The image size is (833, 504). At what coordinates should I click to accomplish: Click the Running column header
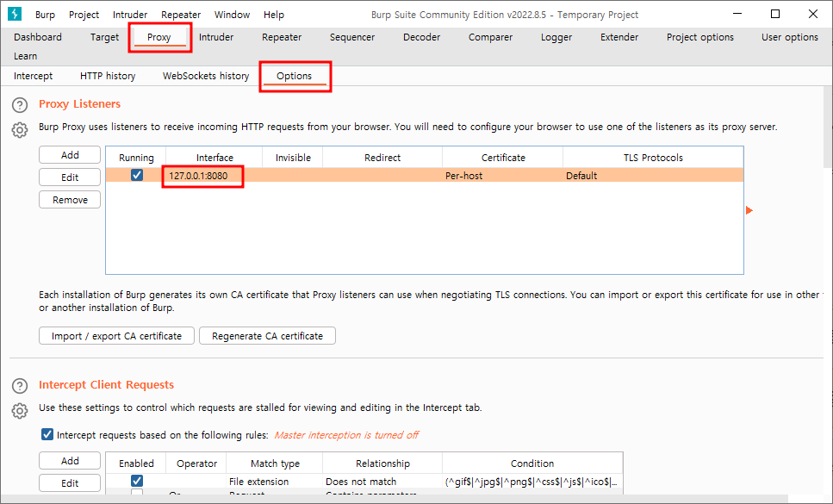coord(136,158)
